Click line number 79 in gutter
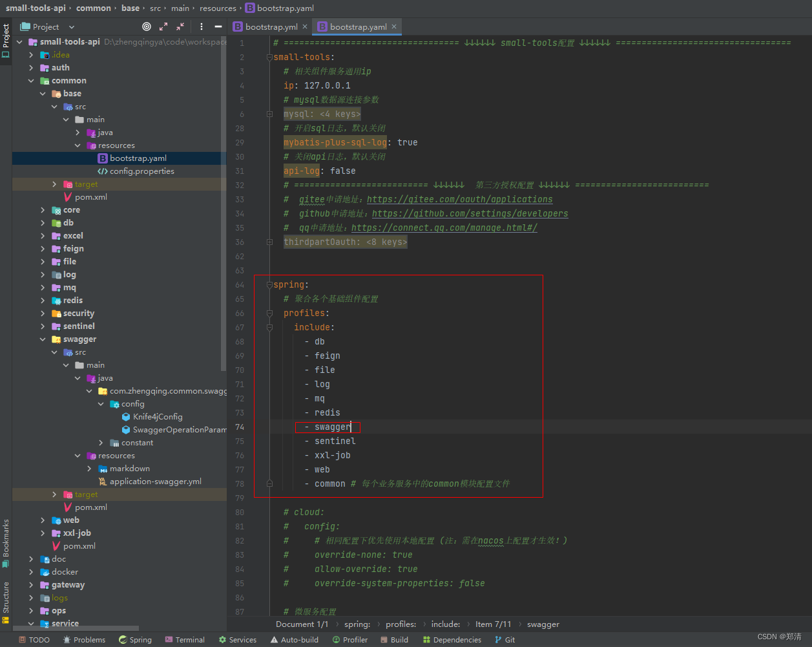This screenshot has width=812, height=647. click(240, 498)
